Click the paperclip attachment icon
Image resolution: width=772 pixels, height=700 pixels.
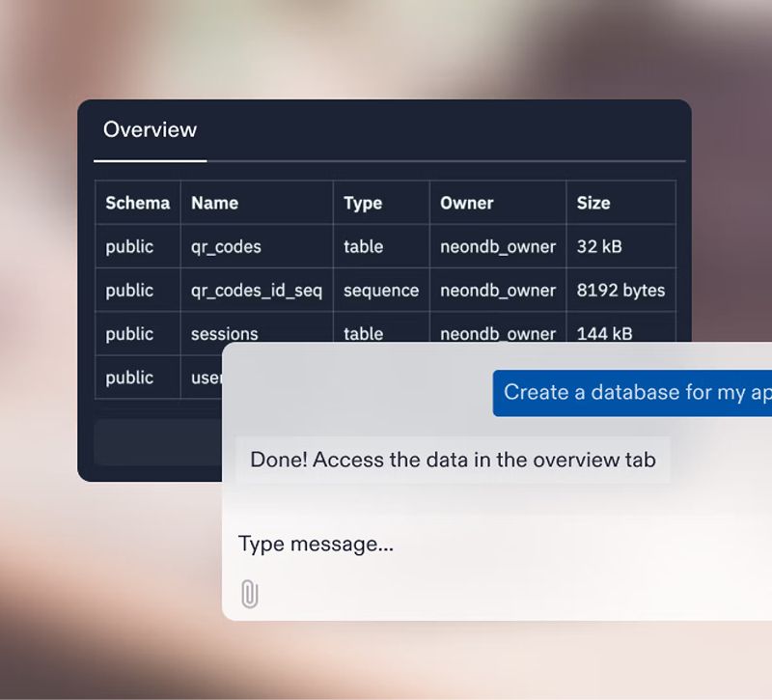(249, 594)
